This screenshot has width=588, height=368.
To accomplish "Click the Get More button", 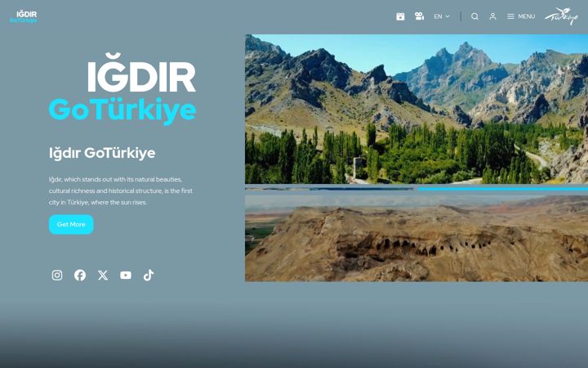I will pos(71,224).
